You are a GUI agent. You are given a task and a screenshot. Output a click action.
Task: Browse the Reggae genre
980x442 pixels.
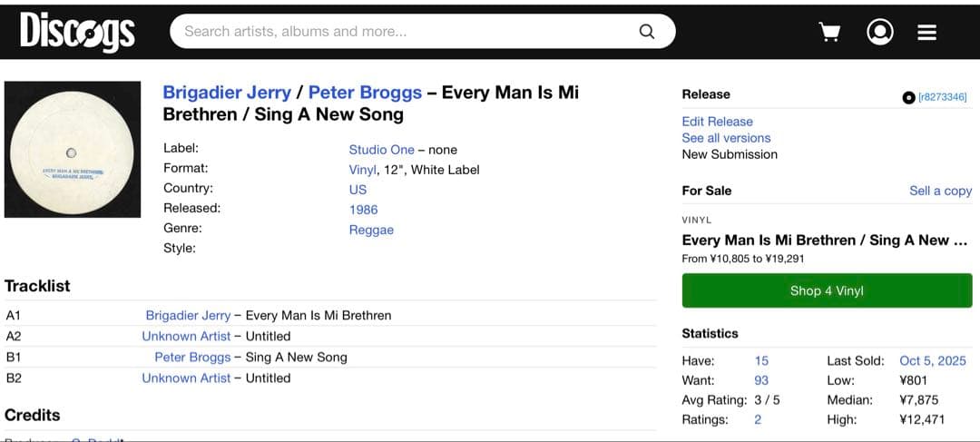(x=371, y=230)
